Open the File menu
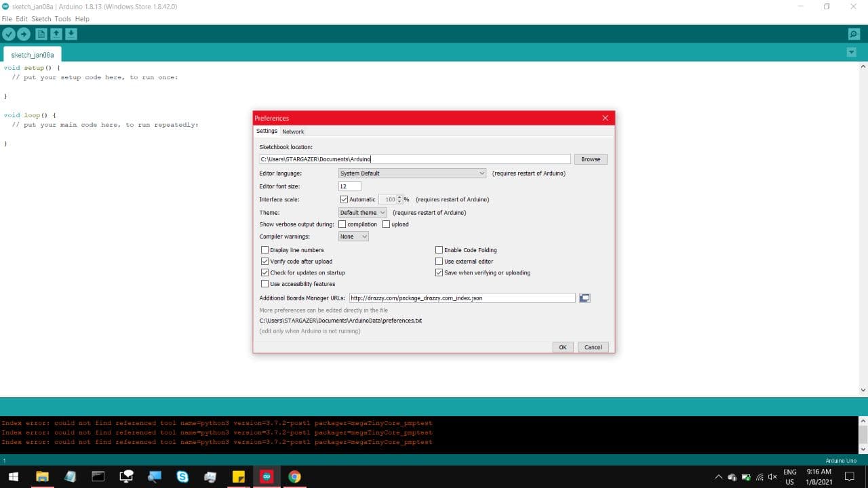 tap(7, 19)
